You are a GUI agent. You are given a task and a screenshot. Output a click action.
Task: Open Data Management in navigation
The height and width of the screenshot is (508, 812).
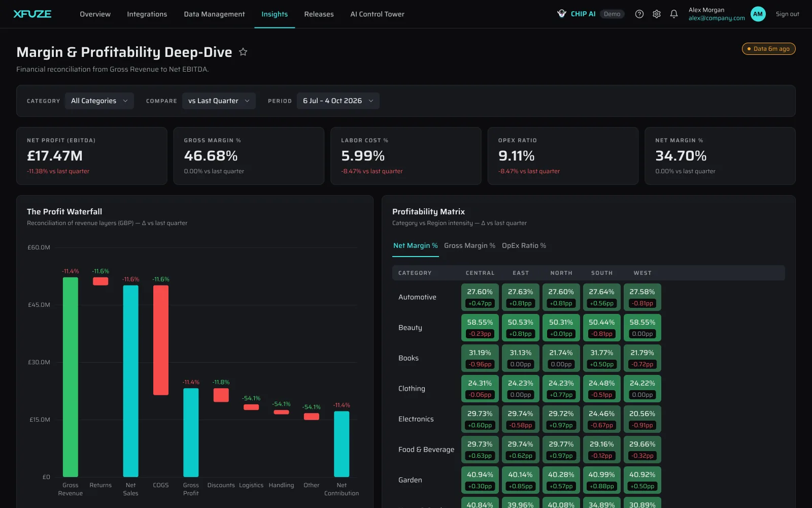tap(214, 14)
